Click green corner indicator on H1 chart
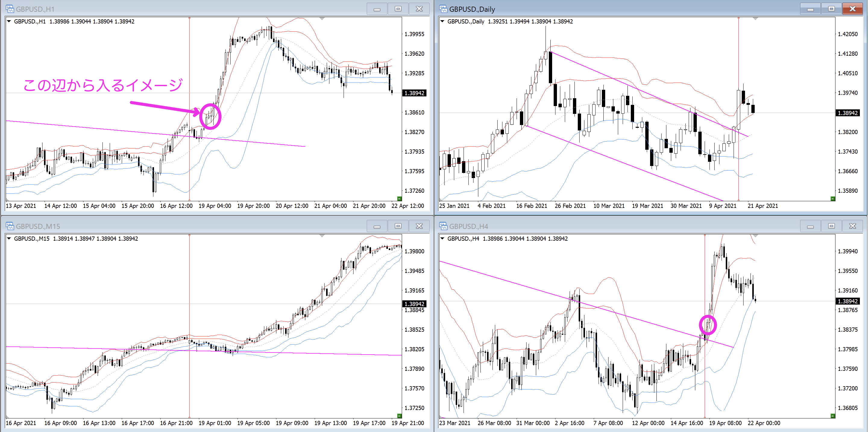 tap(399, 198)
